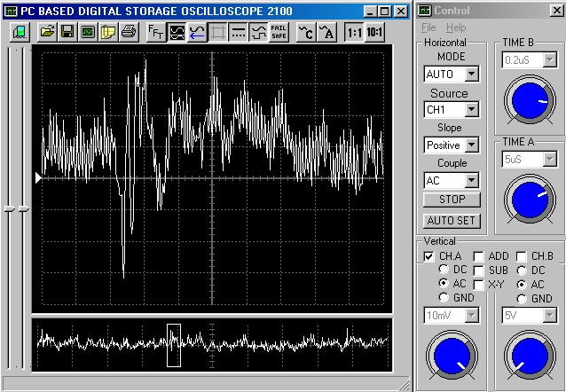Click the FAIL SAFE toolbar button
The width and height of the screenshot is (566, 392).
279,32
